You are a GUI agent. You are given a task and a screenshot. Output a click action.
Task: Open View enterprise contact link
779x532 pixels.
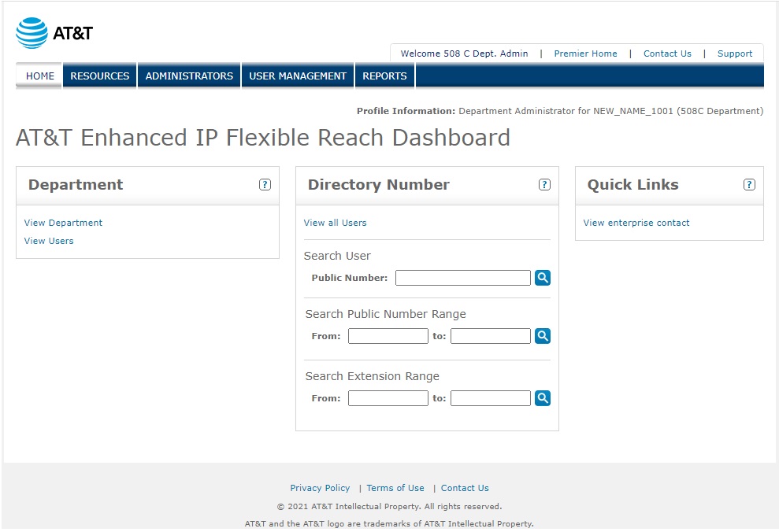pos(636,223)
